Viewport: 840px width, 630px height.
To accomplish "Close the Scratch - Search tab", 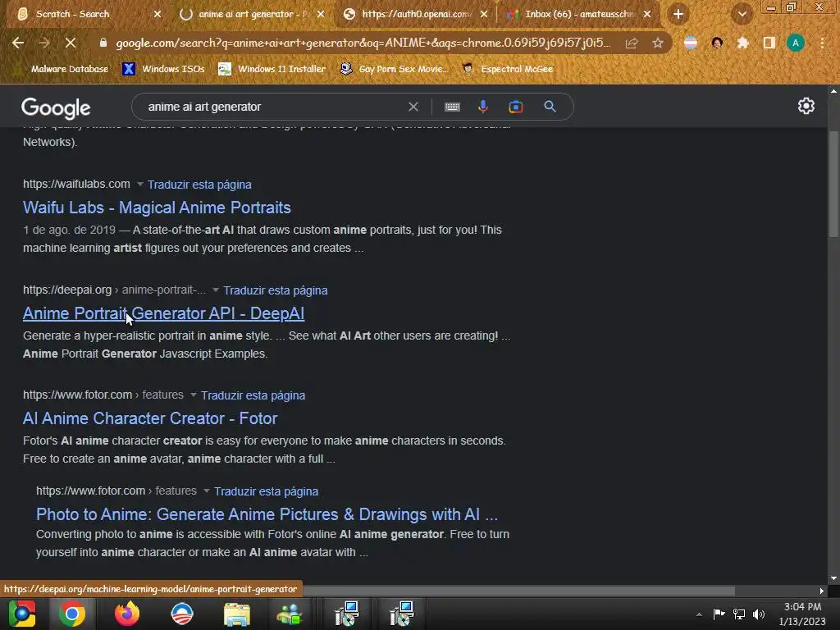I will pos(157,14).
